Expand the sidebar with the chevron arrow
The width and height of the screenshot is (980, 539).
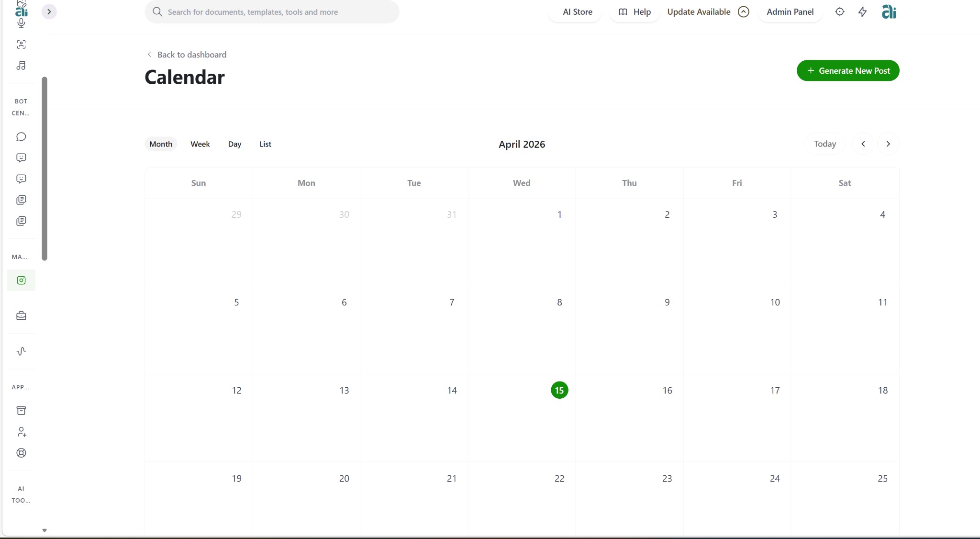coord(49,11)
